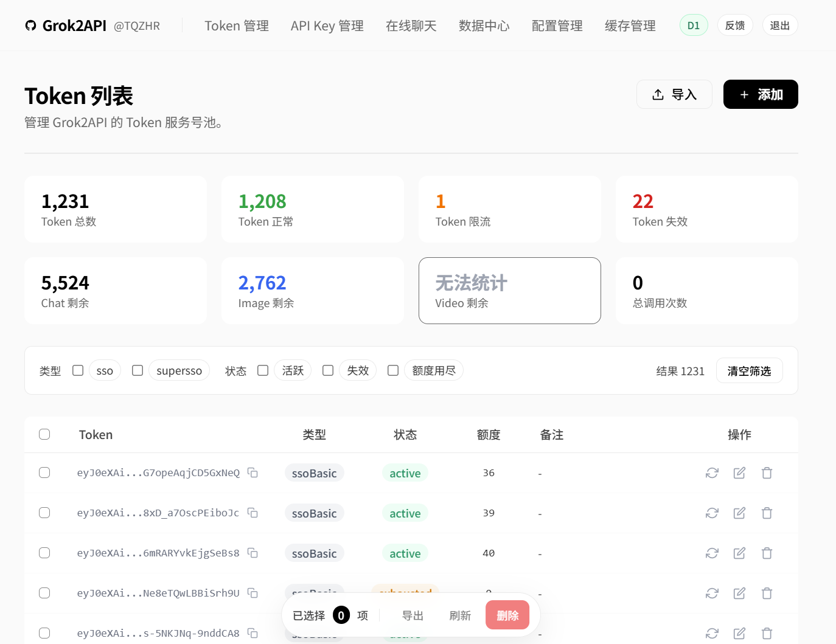This screenshot has width=836, height=644.
Task: Edit the token row with quota 36
Action: tap(739, 473)
